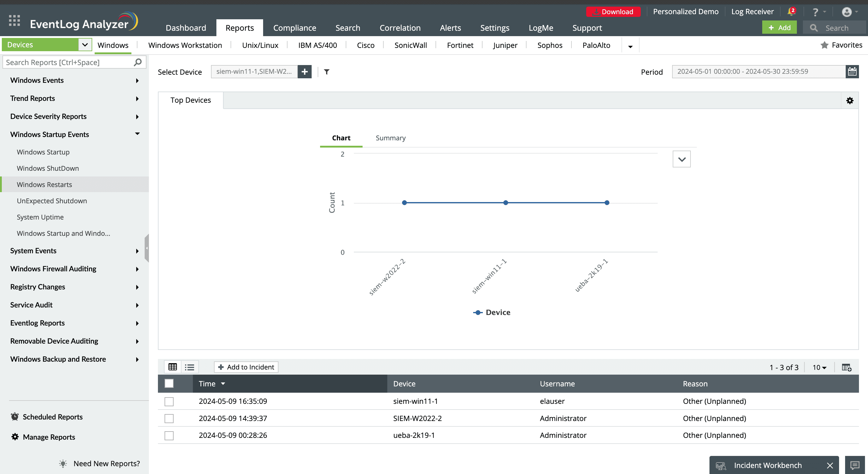Switch to the Summary chart tab
The height and width of the screenshot is (474, 868).
(x=390, y=138)
